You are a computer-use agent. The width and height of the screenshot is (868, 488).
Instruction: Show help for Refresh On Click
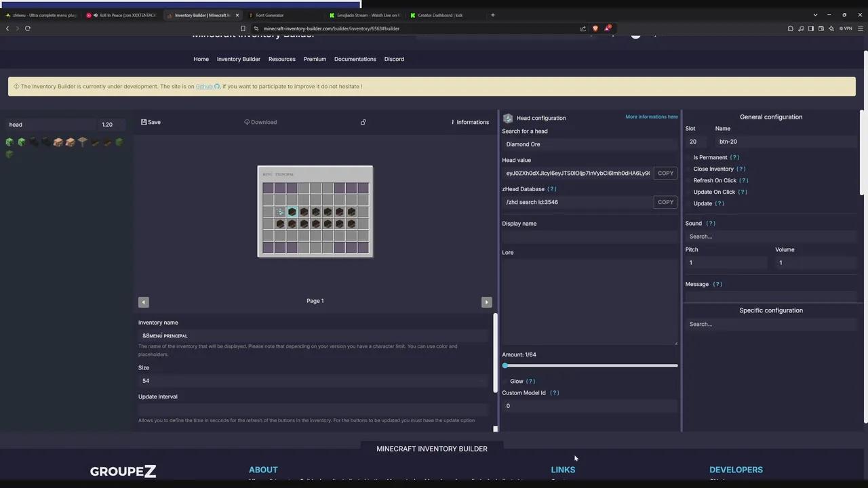(x=743, y=180)
